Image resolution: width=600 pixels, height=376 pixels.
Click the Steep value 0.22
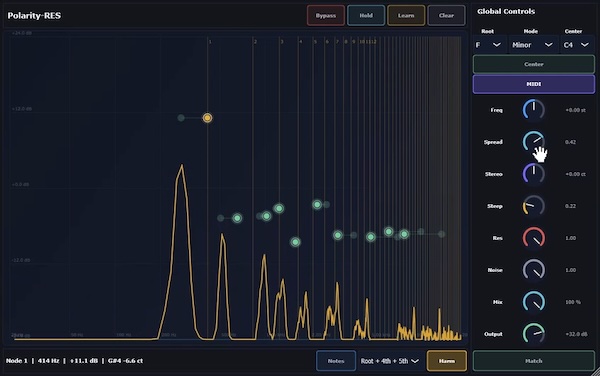(x=570, y=206)
